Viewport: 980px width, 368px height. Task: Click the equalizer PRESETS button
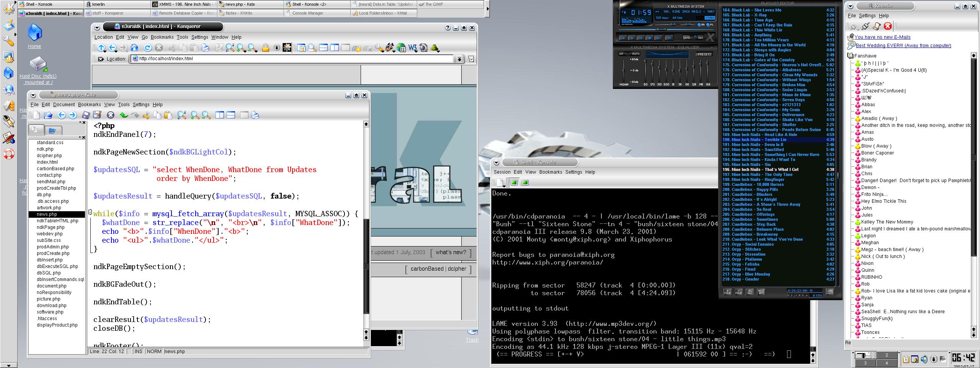tap(704, 54)
